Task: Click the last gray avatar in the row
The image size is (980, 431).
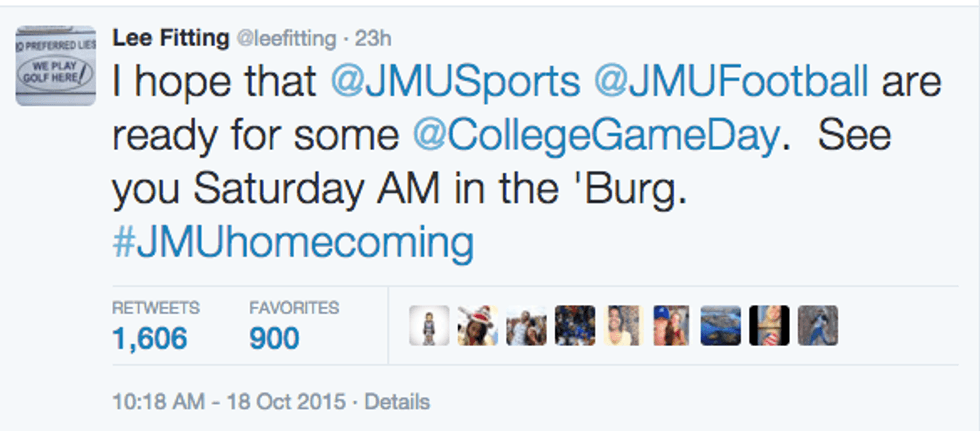Action: [x=817, y=326]
